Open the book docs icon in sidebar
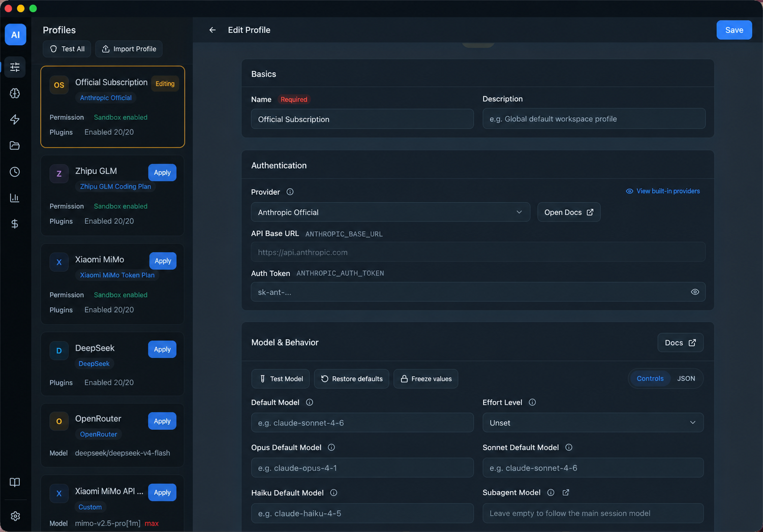The width and height of the screenshot is (763, 532). point(15,482)
